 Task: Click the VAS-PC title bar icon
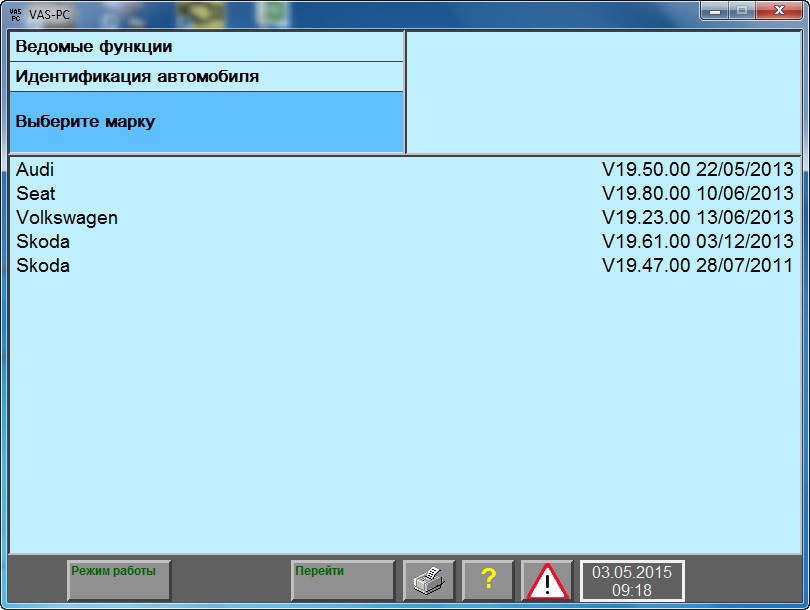(15, 14)
